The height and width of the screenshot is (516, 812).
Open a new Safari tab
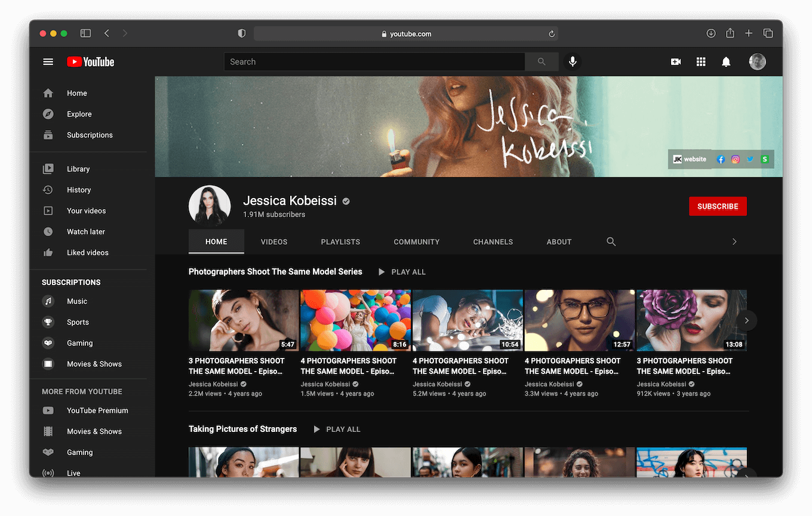(x=749, y=33)
